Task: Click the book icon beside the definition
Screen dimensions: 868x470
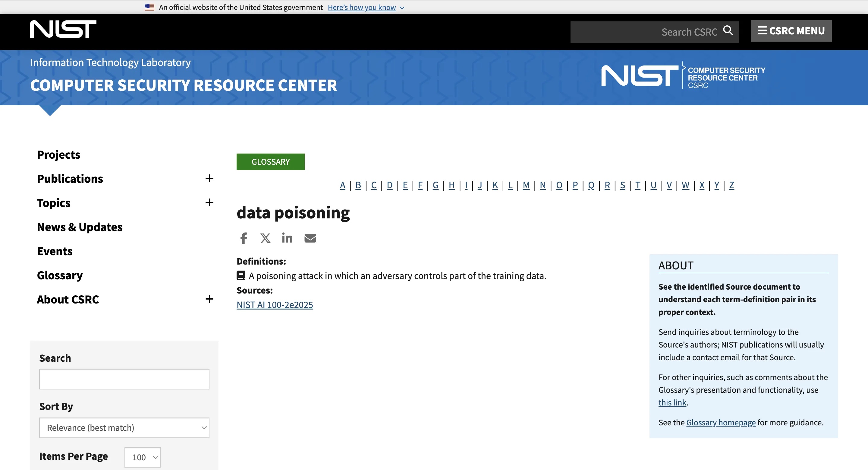Action: (x=241, y=276)
